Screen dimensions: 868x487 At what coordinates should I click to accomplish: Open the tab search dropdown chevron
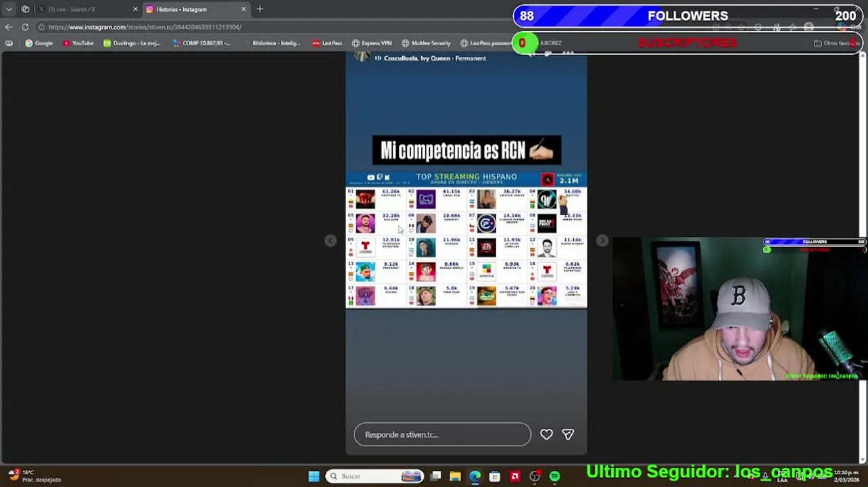[x=9, y=9]
